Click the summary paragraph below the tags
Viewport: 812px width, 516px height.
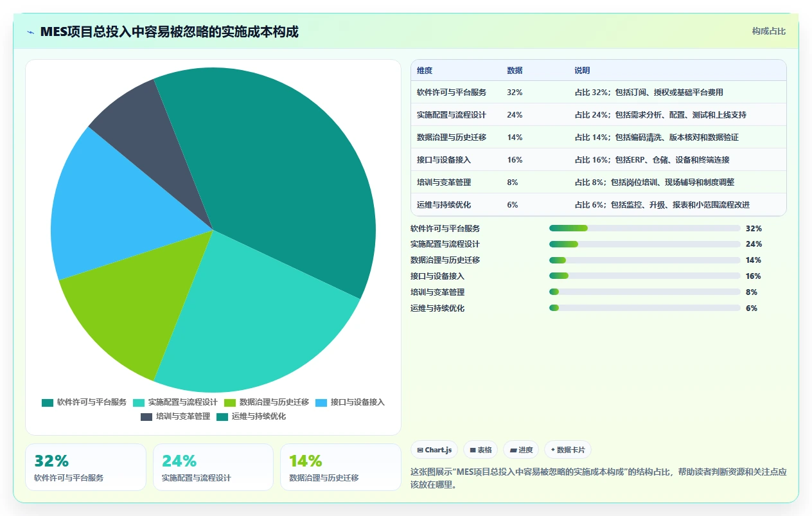click(598, 478)
